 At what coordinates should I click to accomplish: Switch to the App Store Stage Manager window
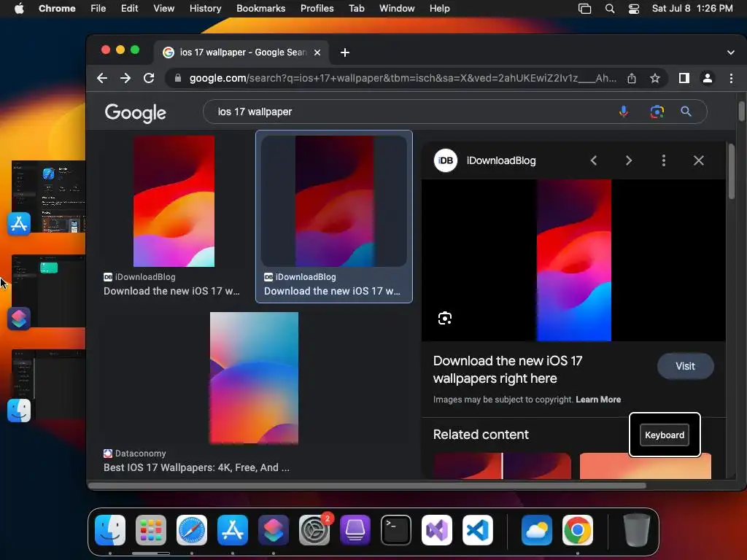pyautogui.click(x=49, y=197)
